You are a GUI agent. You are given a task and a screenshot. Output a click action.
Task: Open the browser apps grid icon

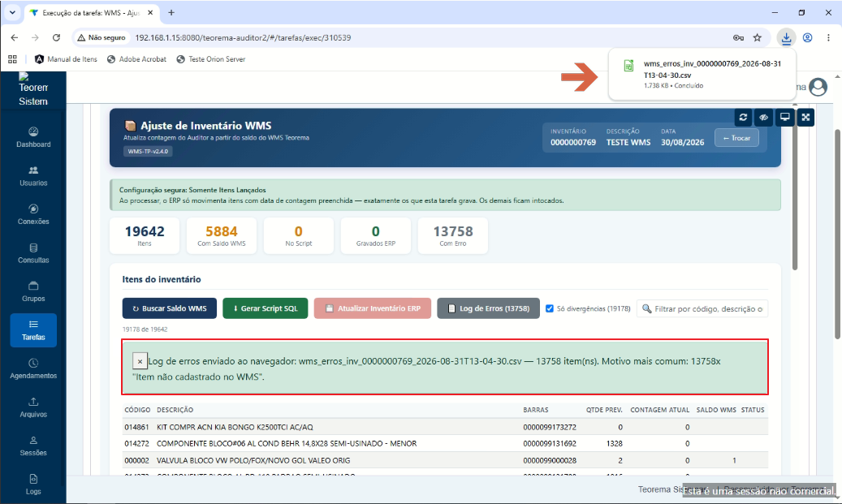(x=12, y=59)
